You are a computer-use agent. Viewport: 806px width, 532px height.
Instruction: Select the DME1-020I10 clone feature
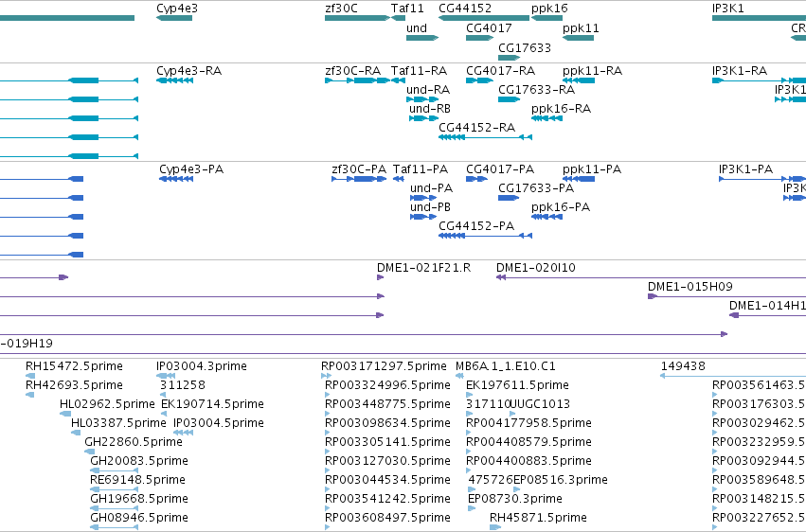[651, 277]
